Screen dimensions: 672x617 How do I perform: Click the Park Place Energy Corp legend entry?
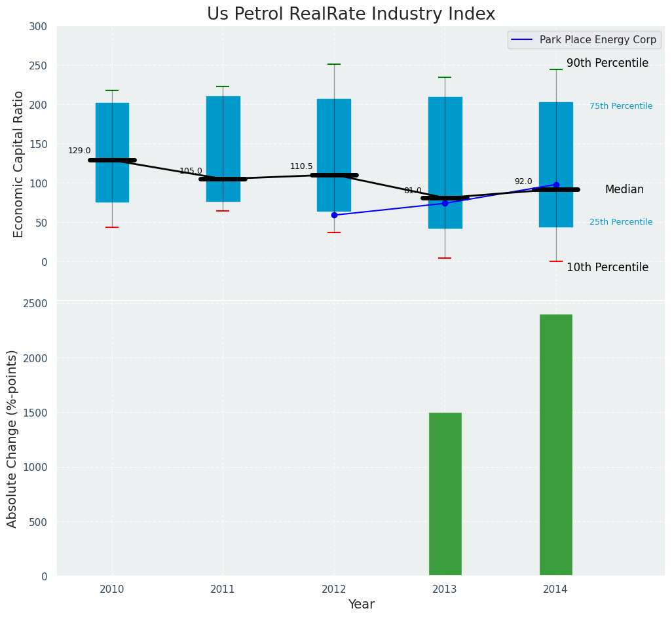pos(597,40)
